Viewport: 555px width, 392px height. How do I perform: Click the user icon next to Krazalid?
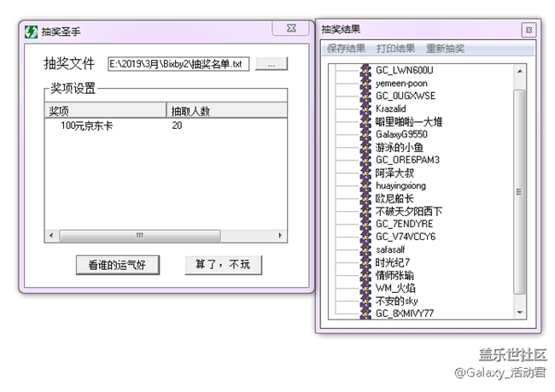[x=365, y=108]
